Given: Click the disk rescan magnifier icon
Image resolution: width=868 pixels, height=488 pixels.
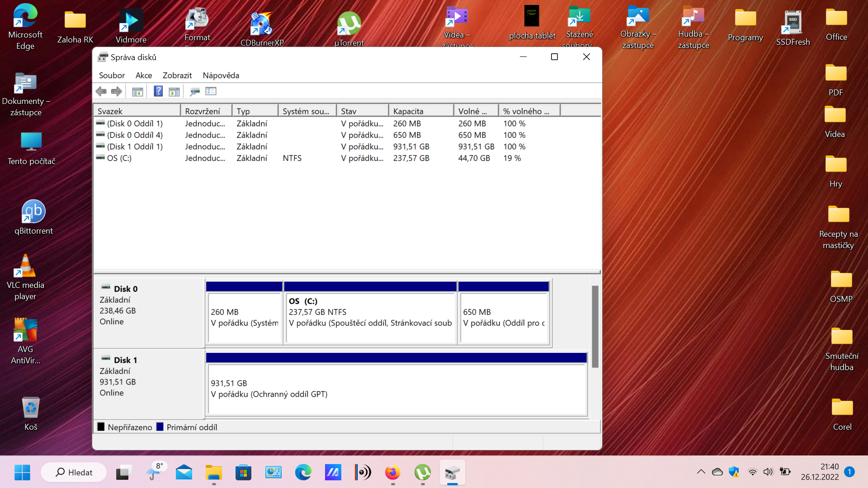Looking at the screenshot, I should click(x=195, y=92).
